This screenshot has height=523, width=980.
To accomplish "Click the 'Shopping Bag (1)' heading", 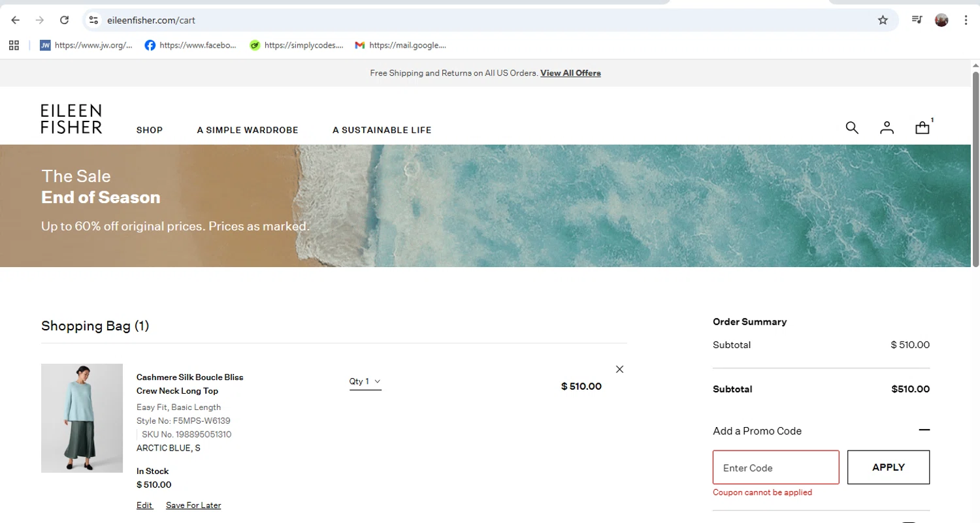I will 95,325.
